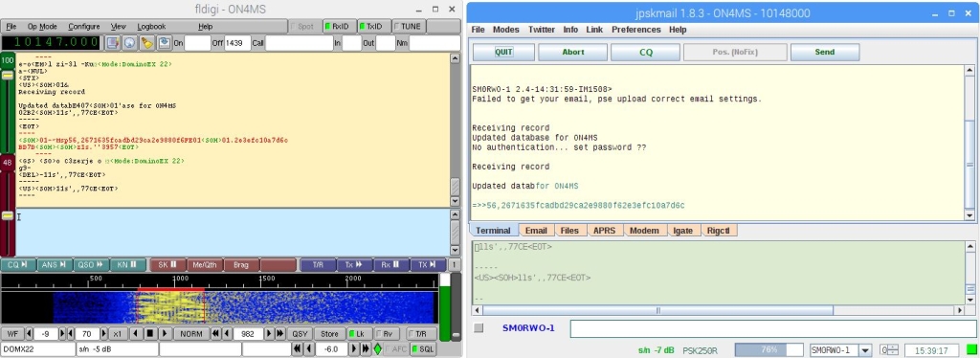Step up value arrow right of -6.0
The image size is (980, 358).
tap(354, 349)
